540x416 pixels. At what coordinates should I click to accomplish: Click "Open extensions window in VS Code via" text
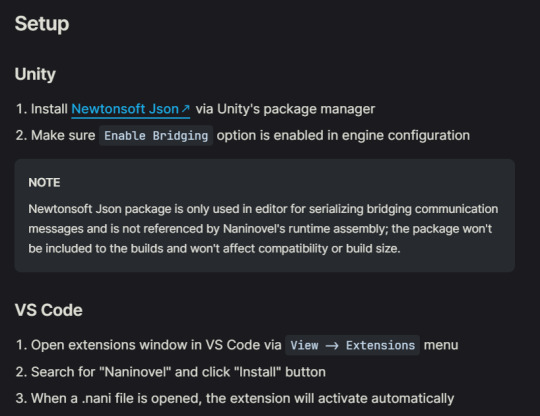coord(156,345)
